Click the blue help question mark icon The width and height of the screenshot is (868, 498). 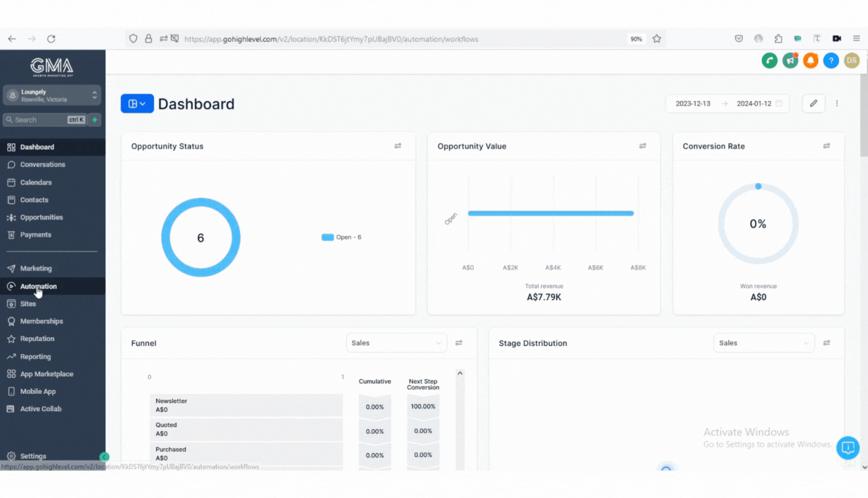[831, 61]
